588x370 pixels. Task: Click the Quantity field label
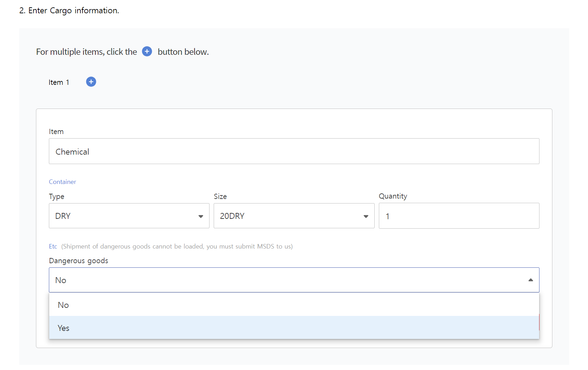pos(393,196)
